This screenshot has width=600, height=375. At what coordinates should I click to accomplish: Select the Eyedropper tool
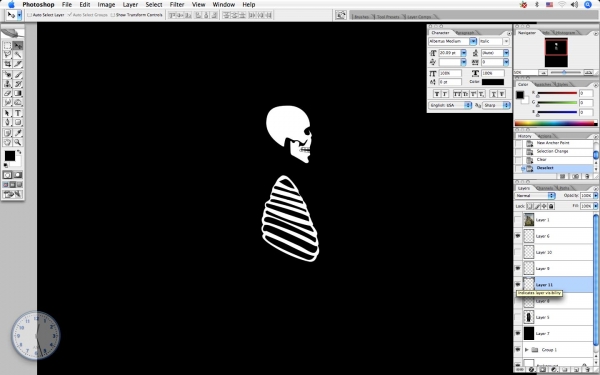[18, 133]
